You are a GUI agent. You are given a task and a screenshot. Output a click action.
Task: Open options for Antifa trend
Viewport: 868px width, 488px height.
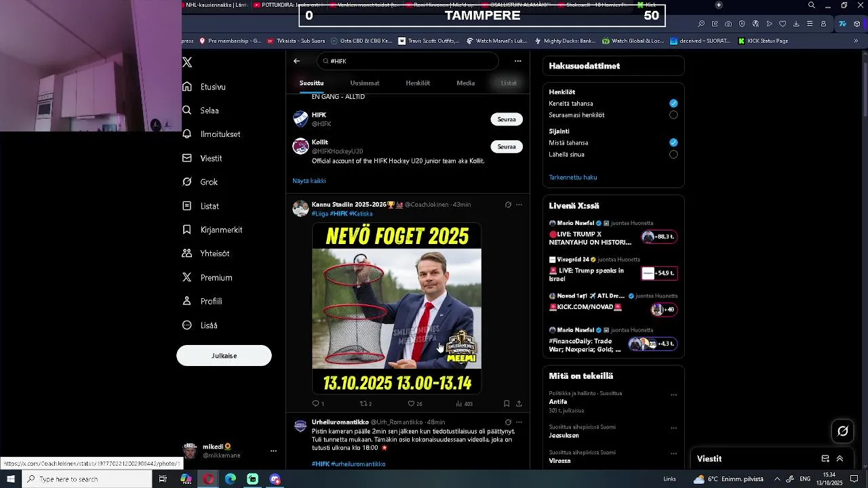(673, 394)
